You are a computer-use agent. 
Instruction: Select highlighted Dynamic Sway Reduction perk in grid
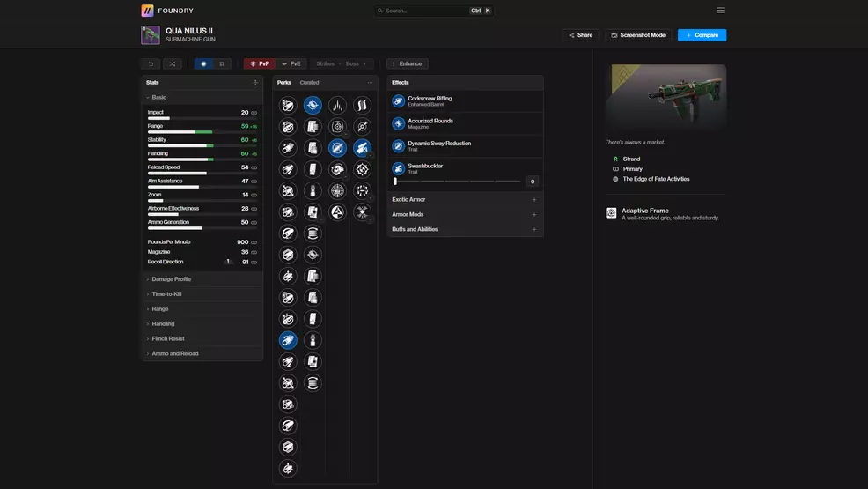pos(337,148)
